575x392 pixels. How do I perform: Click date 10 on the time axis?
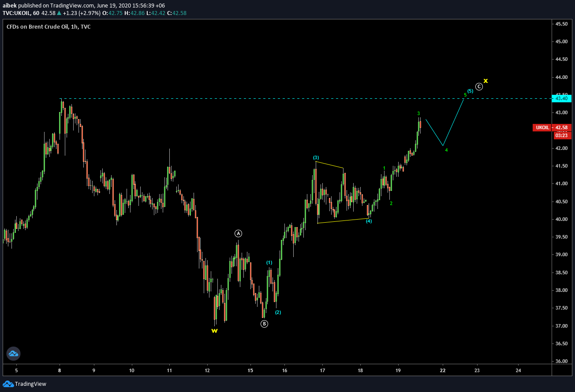tap(132, 370)
